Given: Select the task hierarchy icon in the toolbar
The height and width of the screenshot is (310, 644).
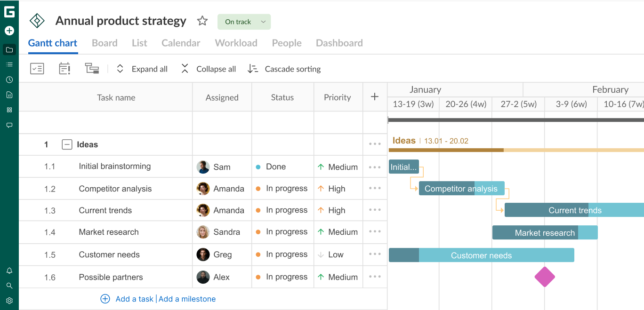Looking at the screenshot, I should tap(92, 69).
